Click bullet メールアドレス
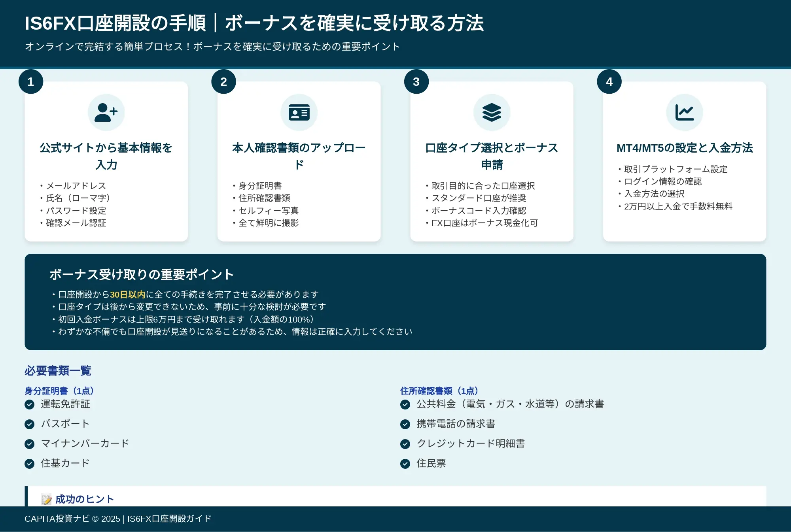This screenshot has height=532, width=791. point(73,186)
